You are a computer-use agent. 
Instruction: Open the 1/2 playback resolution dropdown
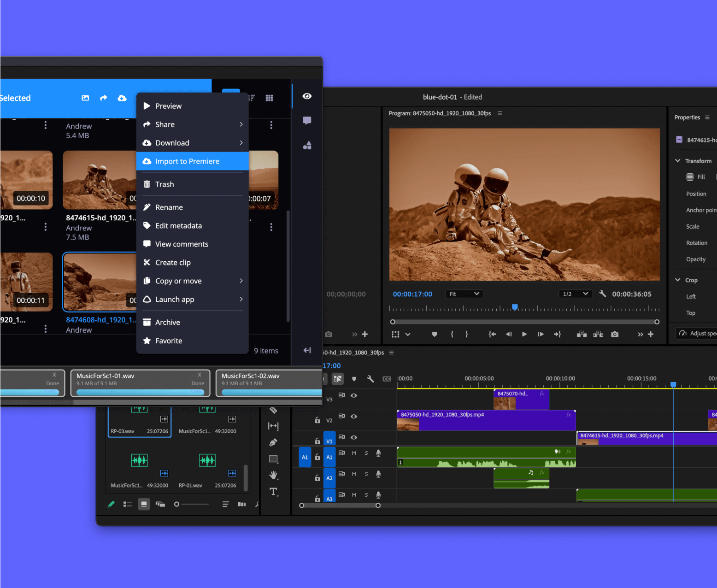click(x=575, y=294)
